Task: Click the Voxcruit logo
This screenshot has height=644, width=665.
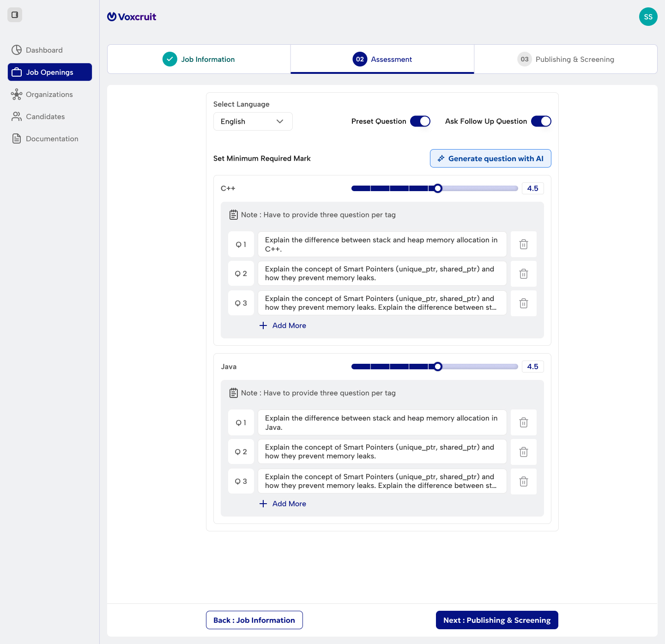Action: click(132, 17)
